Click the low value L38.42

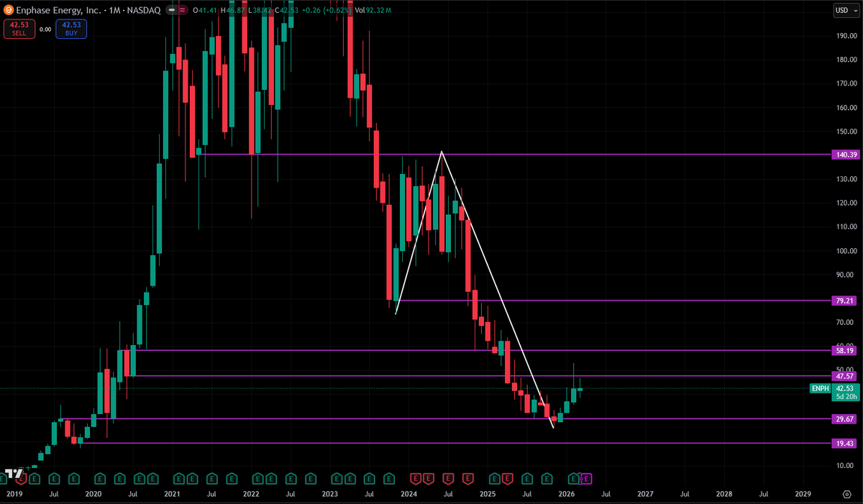coord(260,10)
